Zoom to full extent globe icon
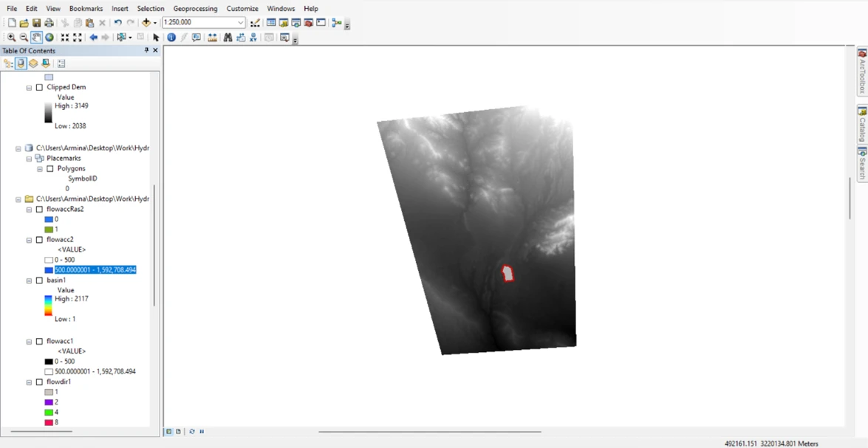Image resolution: width=868 pixels, height=448 pixels. (x=49, y=37)
